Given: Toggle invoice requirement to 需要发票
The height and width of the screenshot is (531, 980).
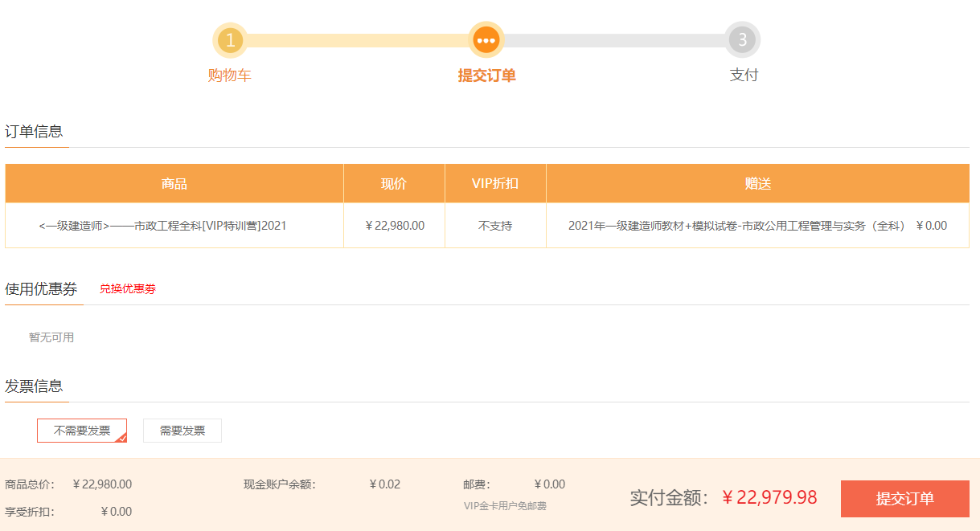Looking at the screenshot, I should 182,430.
